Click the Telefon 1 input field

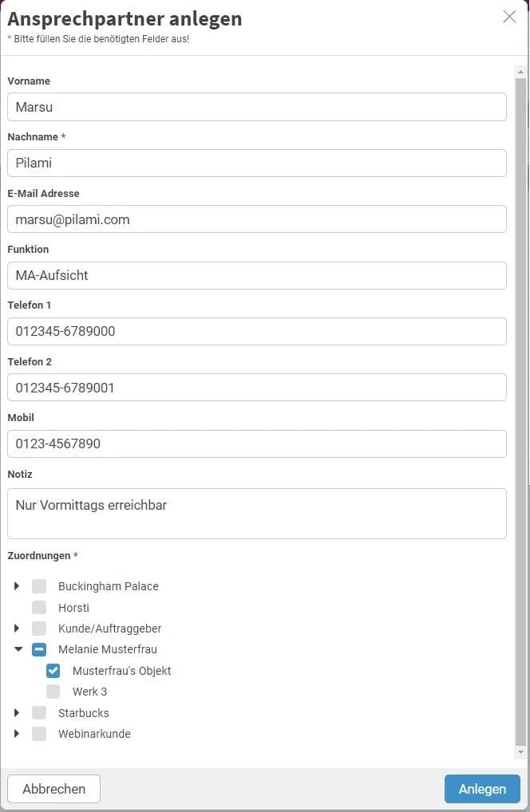(257, 332)
